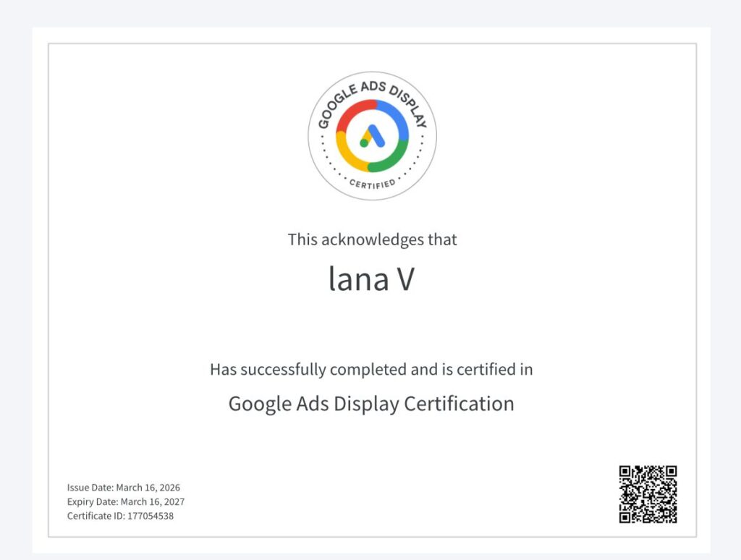Click the Google Ads Display Certified badge
Viewport: 741px width, 560px height.
[x=373, y=136]
